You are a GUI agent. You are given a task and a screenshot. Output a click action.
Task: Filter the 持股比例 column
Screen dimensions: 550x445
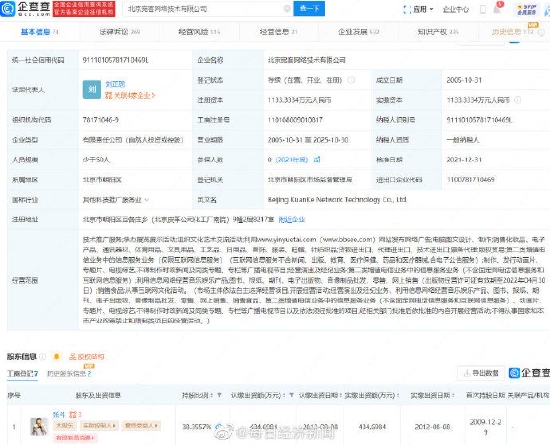pyautogui.click(x=219, y=395)
